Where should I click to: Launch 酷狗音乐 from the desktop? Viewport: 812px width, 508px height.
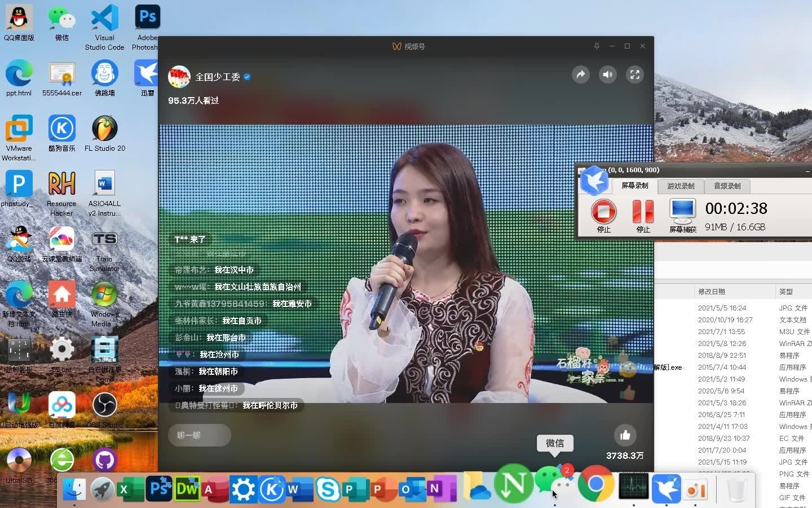coord(62,133)
